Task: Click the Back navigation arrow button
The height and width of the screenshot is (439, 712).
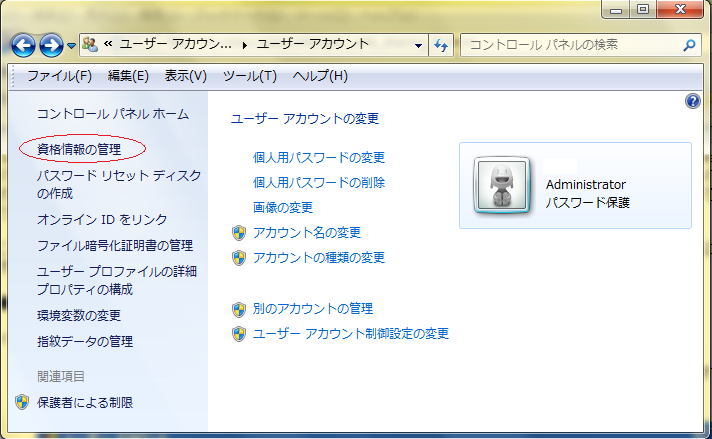Action: [x=24, y=45]
